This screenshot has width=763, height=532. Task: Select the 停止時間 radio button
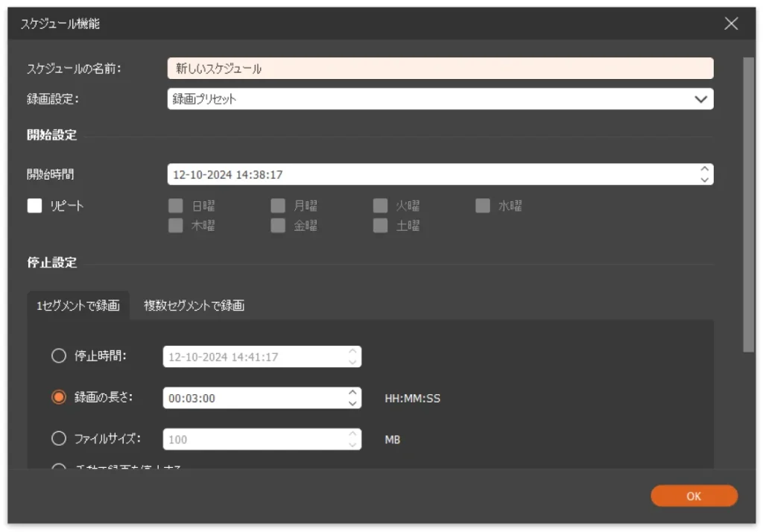click(x=59, y=356)
